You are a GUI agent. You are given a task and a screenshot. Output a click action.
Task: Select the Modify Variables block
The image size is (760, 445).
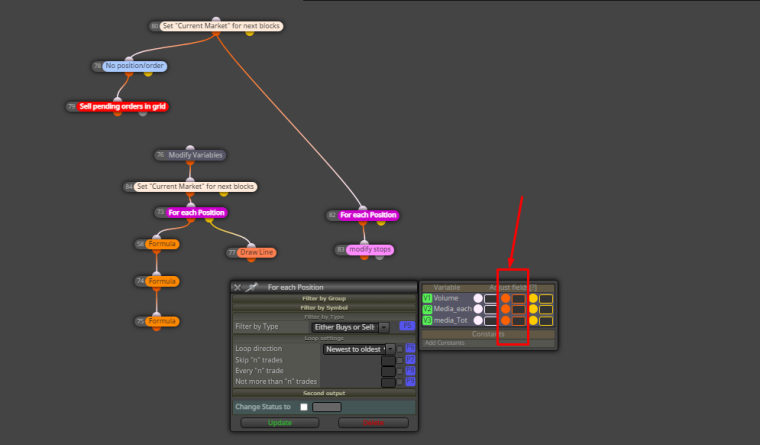click(x=195, y=155)
